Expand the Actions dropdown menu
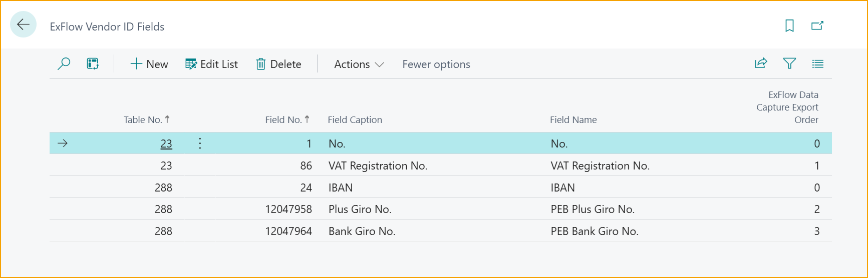This screenshot has width=868, height=278. point(359,64)
